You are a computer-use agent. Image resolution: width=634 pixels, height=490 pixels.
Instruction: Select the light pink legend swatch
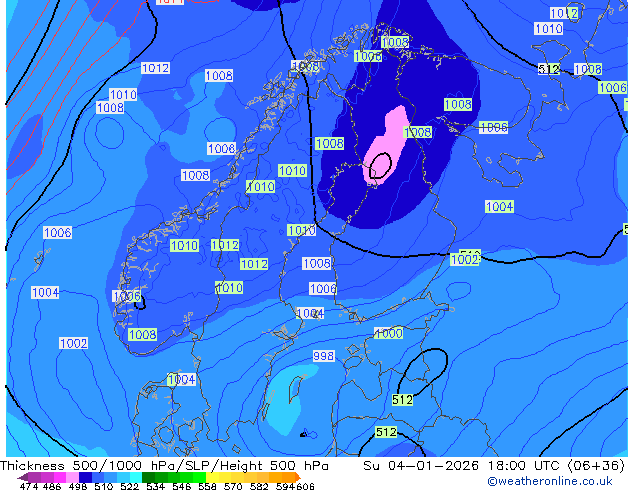pyautogui.click(x=72, y=477)
